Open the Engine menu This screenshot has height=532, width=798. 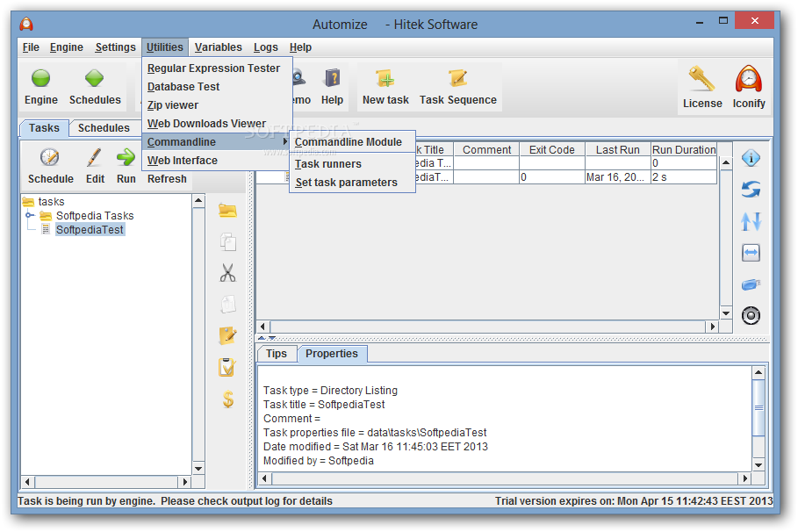66,47
